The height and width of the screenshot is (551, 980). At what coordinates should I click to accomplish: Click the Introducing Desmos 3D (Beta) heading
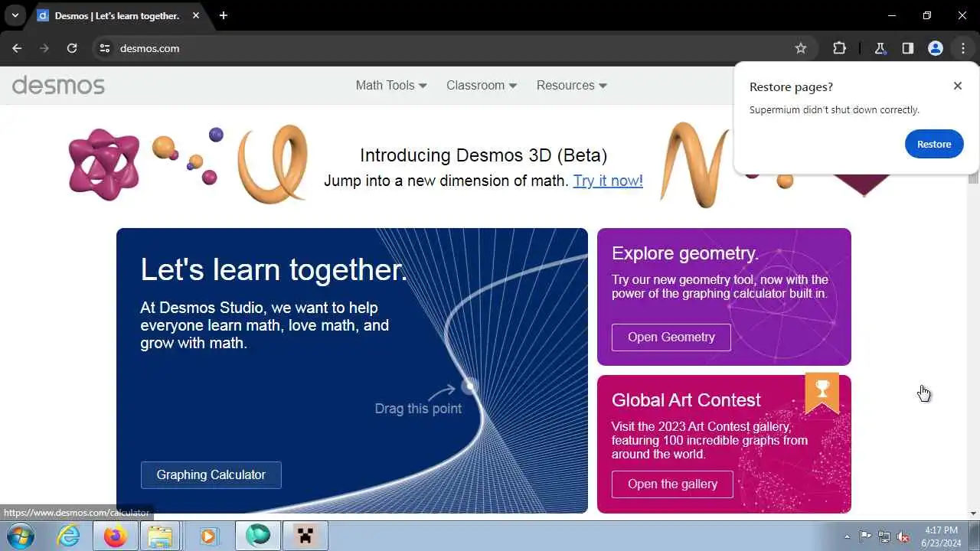pos(483,155)
